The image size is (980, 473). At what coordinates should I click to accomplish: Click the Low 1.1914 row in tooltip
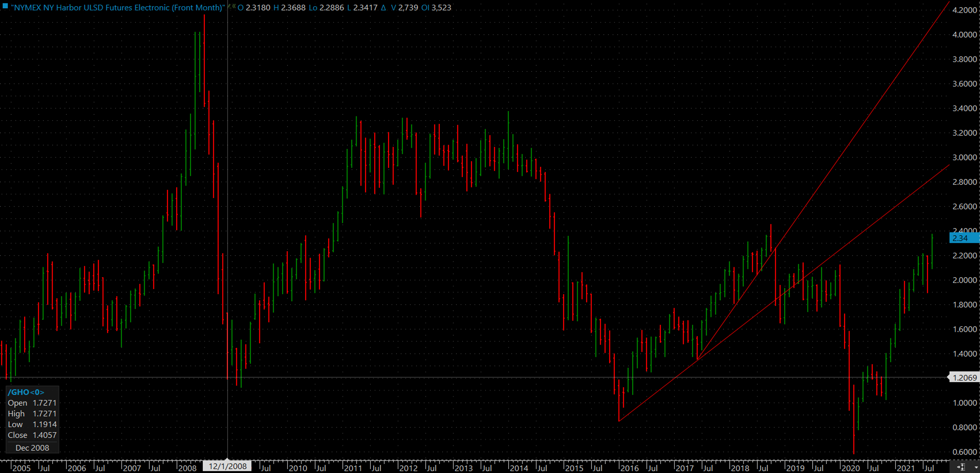[x=32, y=424]
